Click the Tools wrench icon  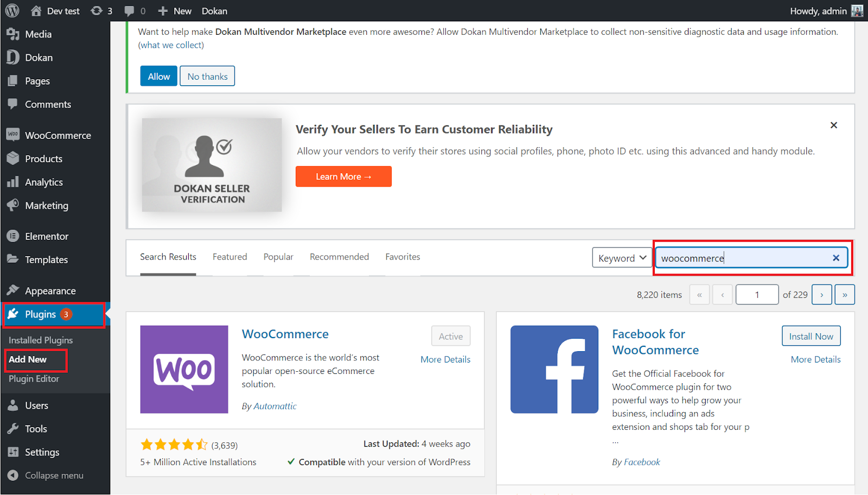click(13, 429)
